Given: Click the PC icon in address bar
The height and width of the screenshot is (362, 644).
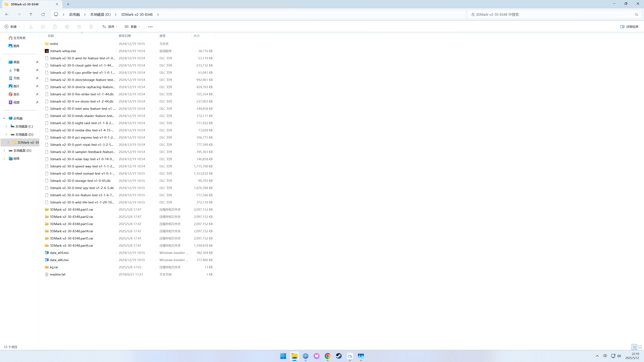Looking at the screenshot, I should coord(56,14).
